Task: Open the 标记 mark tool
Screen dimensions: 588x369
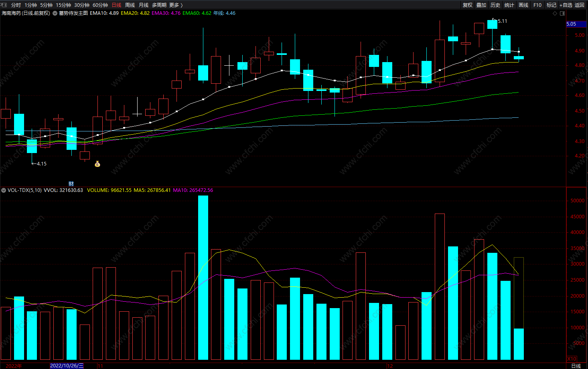Action: [552, 5]
